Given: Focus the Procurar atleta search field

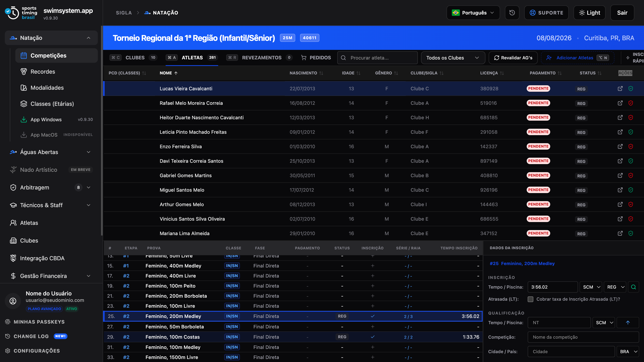Looking at the screenshot, I should (x=377, y=58).
